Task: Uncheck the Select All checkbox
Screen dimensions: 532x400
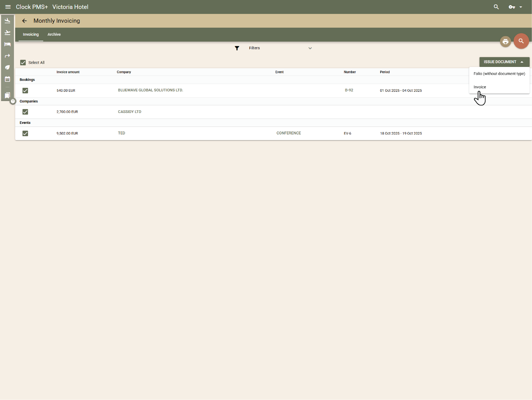Action: [23, 62]
